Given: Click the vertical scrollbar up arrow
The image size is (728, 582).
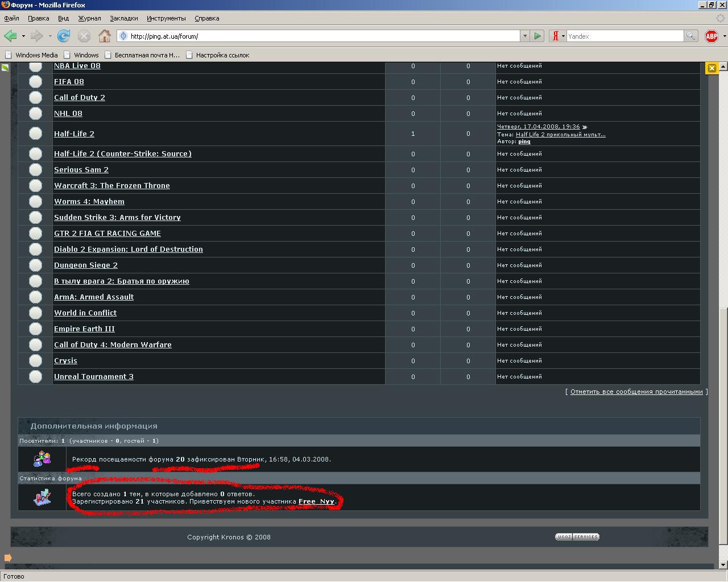Looking at the screenshot, I should 723,66.
